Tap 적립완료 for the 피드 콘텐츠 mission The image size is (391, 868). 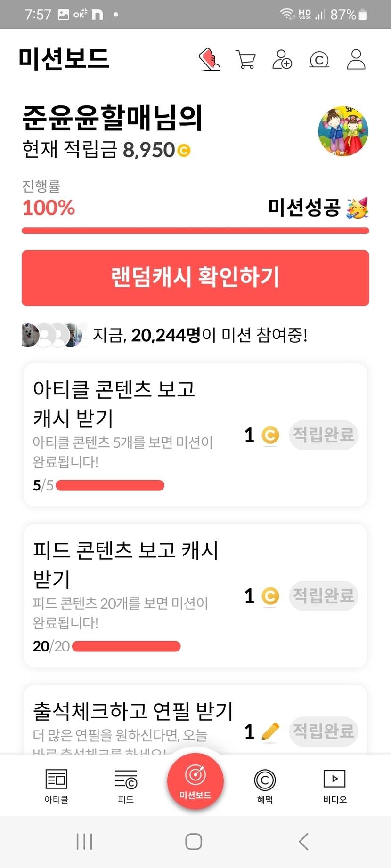[323, 595]
